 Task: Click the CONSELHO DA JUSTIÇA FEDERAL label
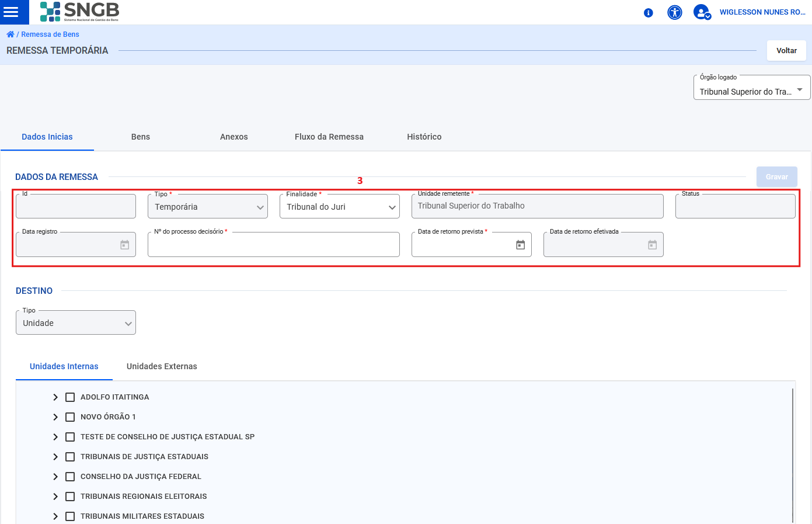click(141, 477)
